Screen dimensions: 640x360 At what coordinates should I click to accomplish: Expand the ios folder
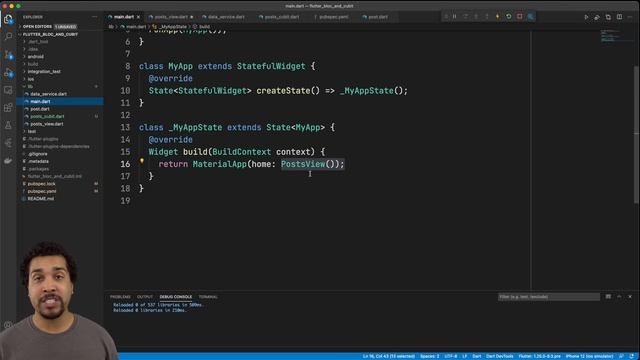[31, 79]
